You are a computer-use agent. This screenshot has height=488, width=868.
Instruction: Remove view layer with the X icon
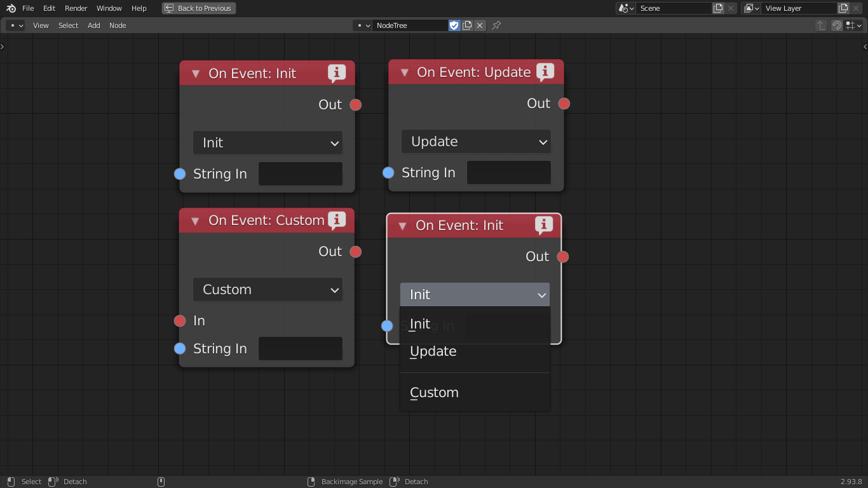pos(856,8)
